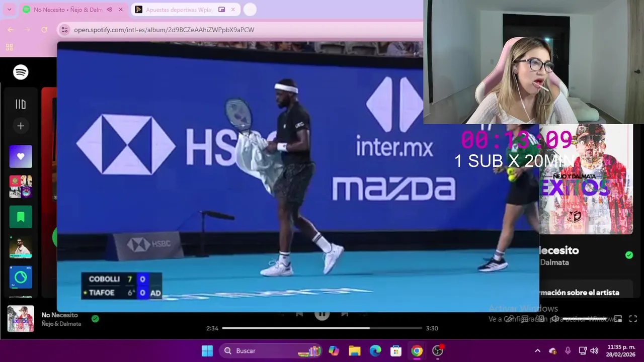Open the Éxitos album art in right panel
The height and width of the screenshot is (362, 644).
click(x=586, y=179)
